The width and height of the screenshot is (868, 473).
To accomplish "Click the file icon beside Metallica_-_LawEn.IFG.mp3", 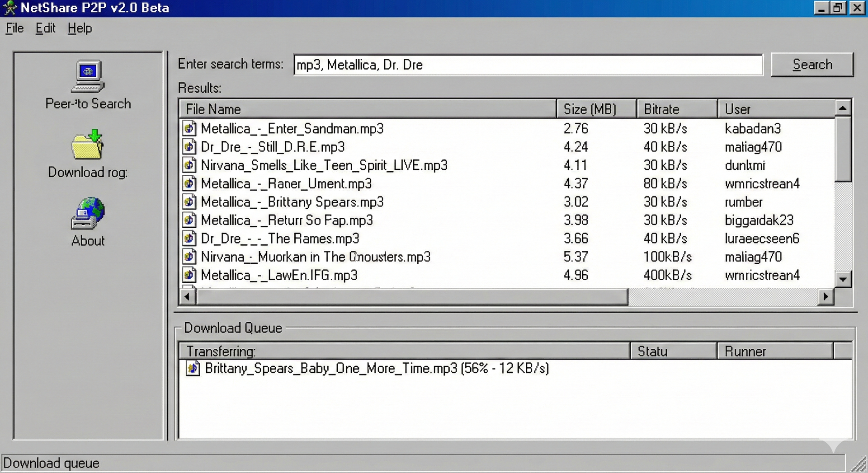I will 189,275.
